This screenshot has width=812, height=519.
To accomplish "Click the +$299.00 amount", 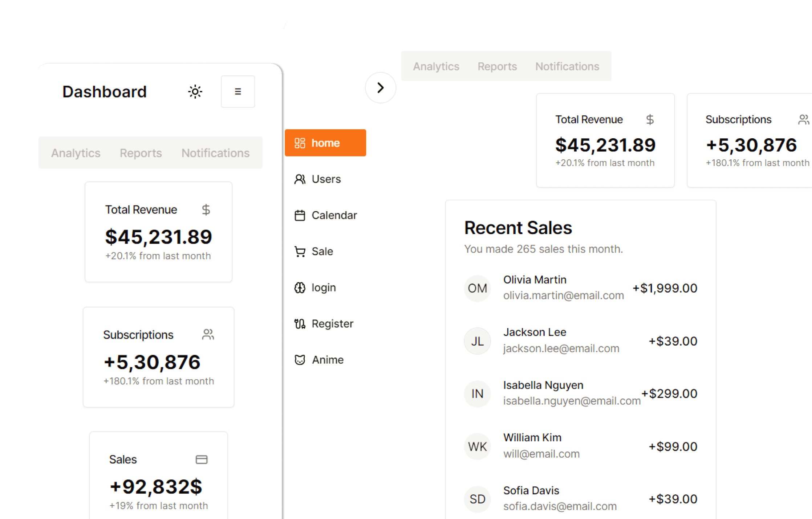I will 669,394.
